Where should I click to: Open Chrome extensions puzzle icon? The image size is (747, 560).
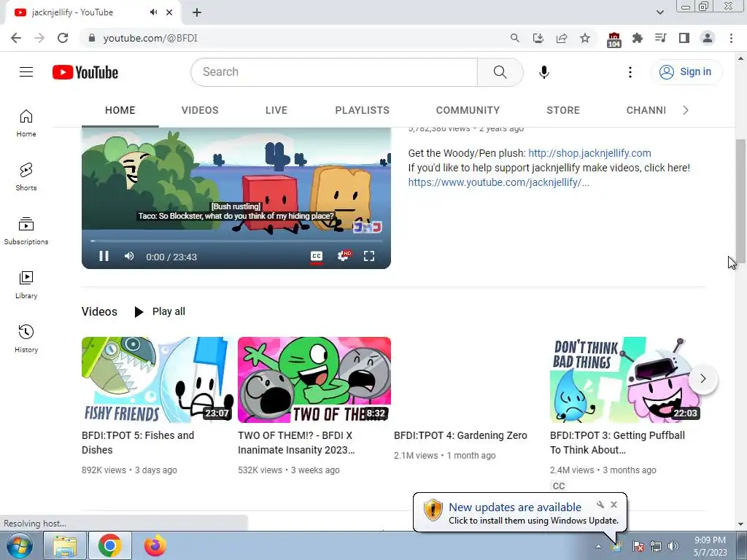click(638, 38)
